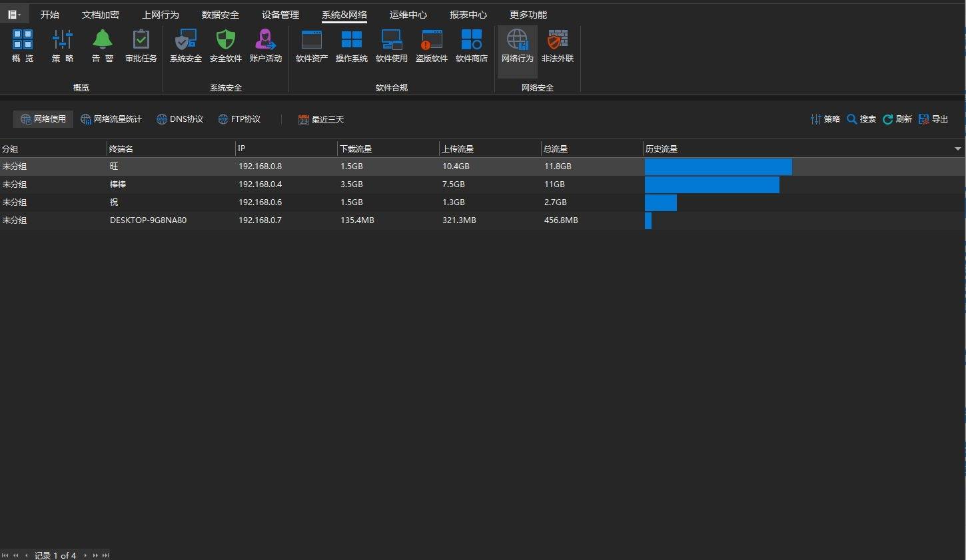Go to previous page in pager
The image size is (966, 560).
(x=16, y=555)
